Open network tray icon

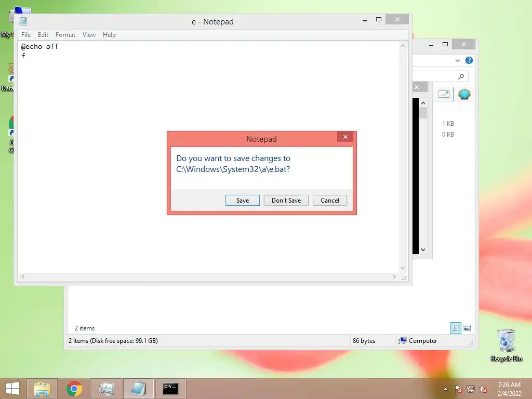(x=471, y=389)
